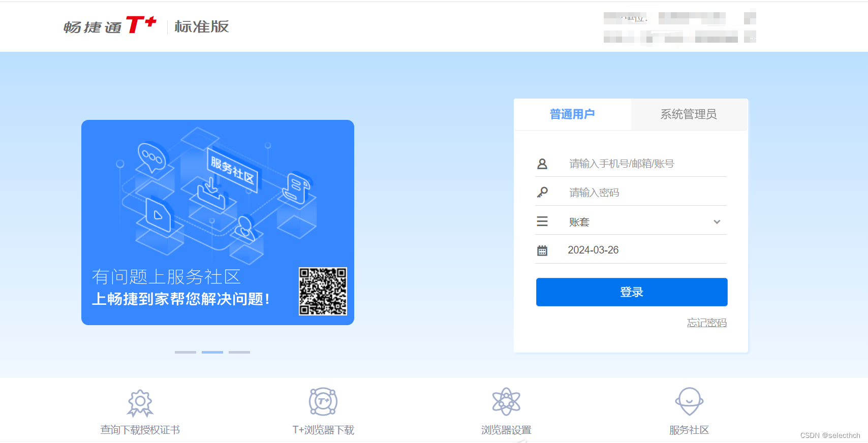This screenshot has width=868, height=443.
Task: Click the key password icon
Action: pos(542,193)
